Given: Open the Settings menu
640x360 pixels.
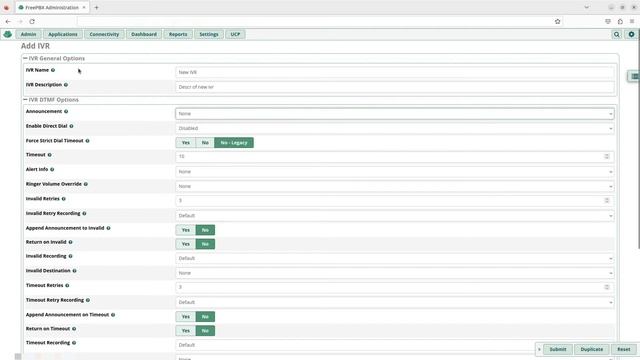Looking at the screenshot, I should [209, 35].
